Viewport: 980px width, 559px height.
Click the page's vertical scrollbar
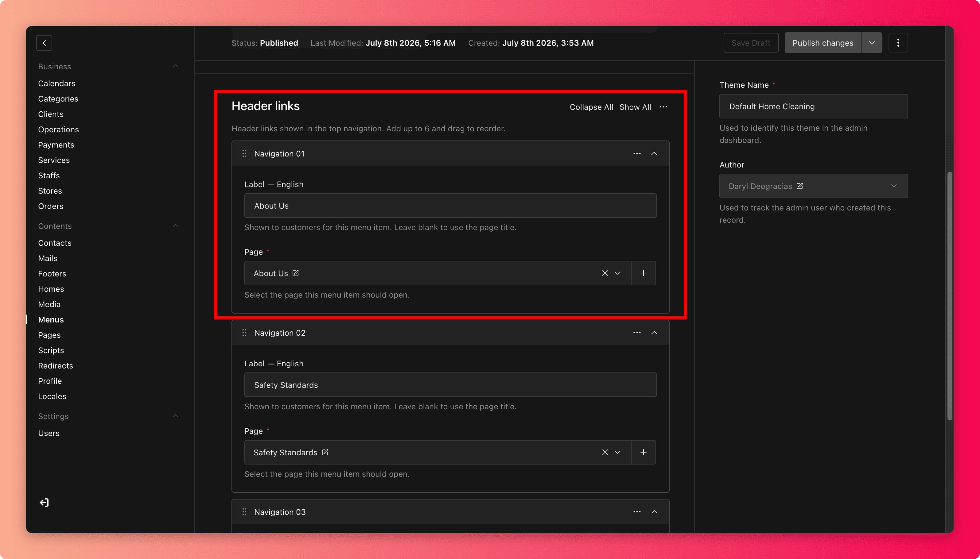coord(949,296)
